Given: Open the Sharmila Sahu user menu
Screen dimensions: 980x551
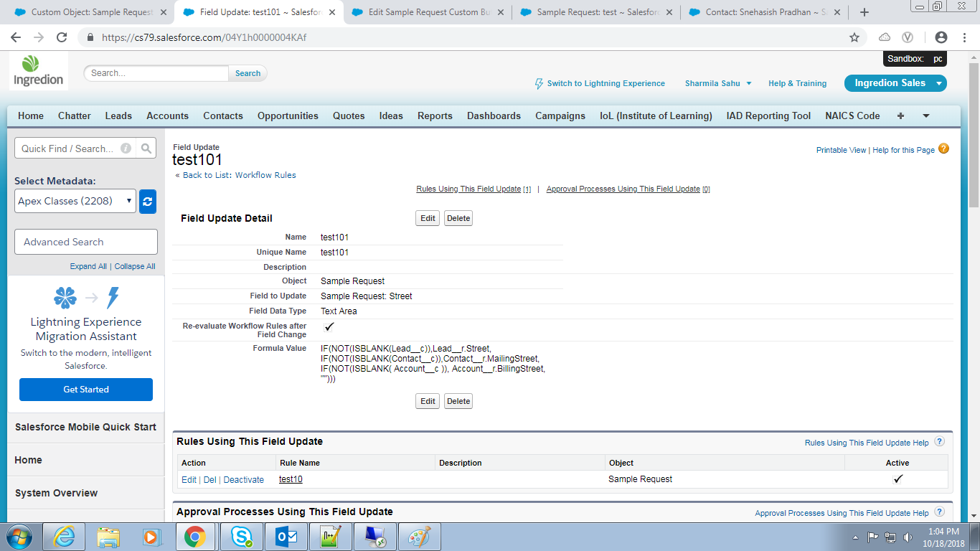Looking at the screenshot, I should click(x=718, y=83).
